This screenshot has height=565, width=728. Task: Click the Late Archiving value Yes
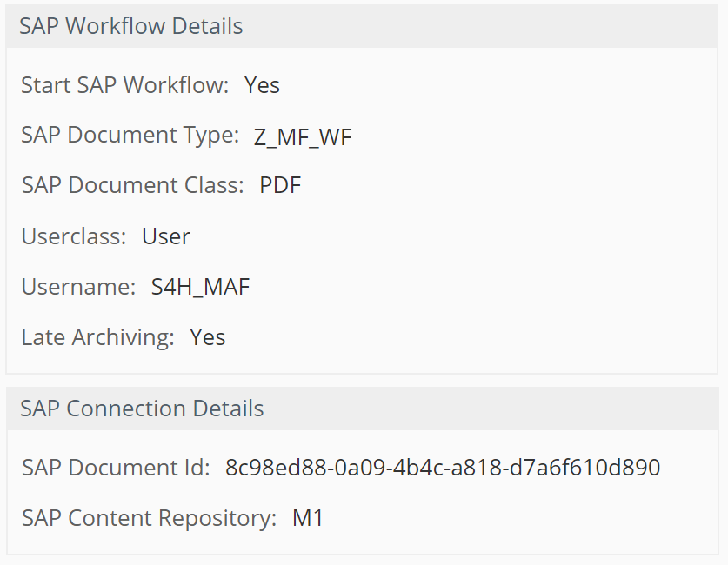(x=208, y=337)
